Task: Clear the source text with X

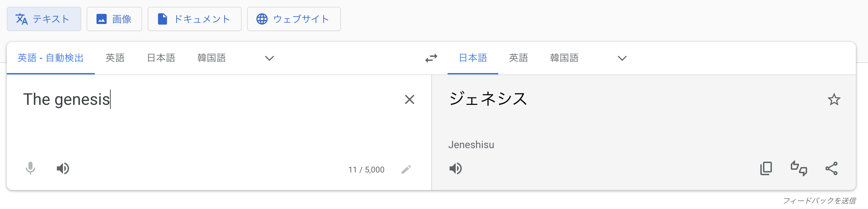Action: (x=410, y=99)
